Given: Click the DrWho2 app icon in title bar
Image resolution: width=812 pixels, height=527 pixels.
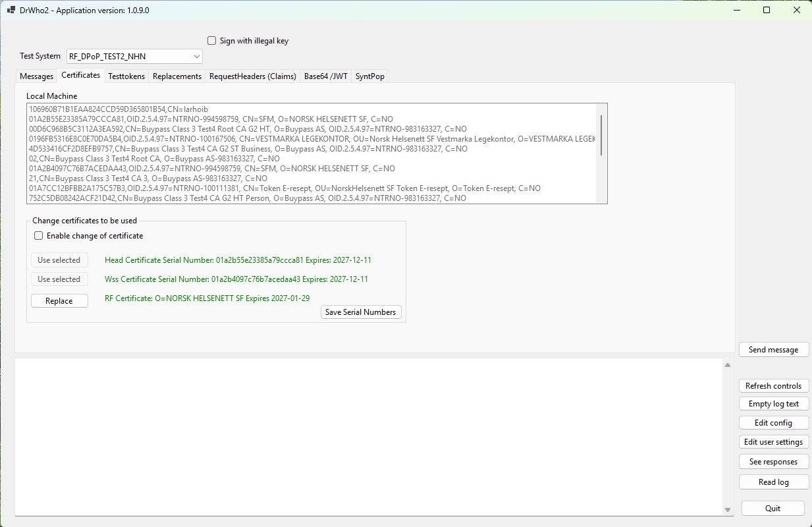Looking at the screenshot, I should tap(11, 11).
